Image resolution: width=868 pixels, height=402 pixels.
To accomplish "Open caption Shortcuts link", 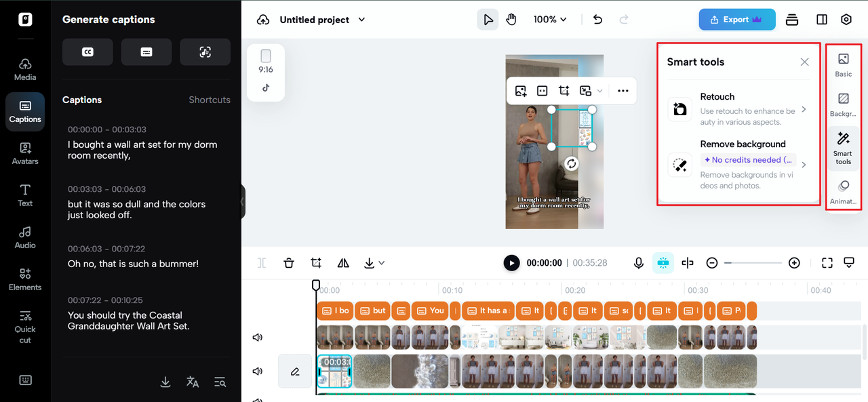I will [209, 100].
